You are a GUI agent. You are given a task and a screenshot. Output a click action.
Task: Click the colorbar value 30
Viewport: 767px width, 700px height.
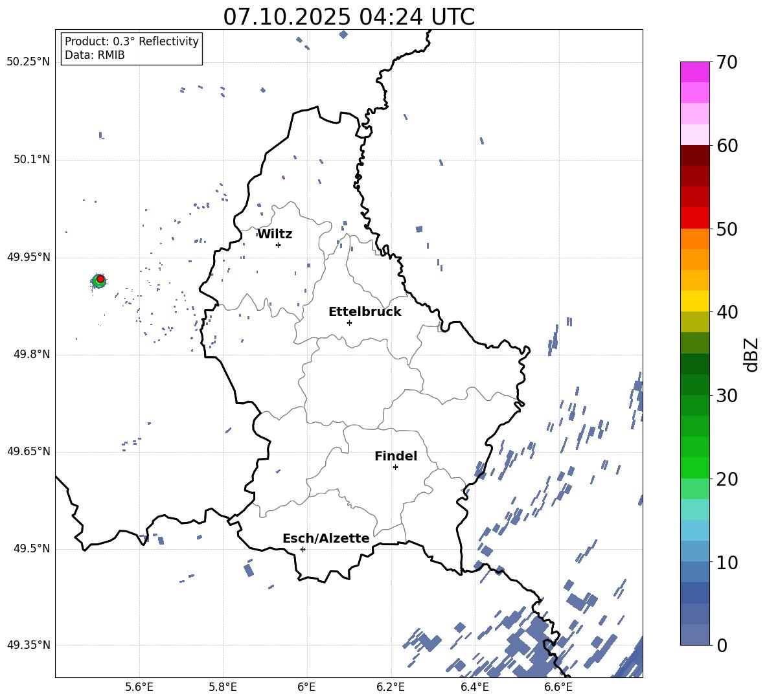[x=727, y=396]
